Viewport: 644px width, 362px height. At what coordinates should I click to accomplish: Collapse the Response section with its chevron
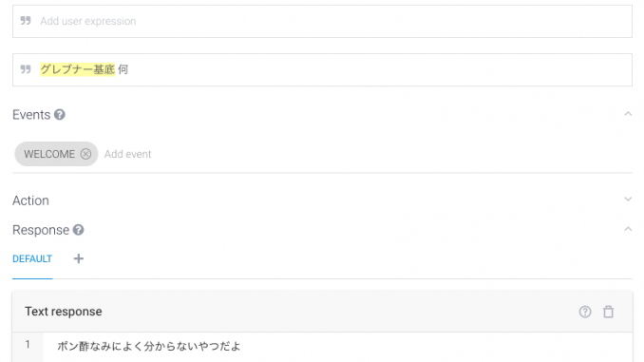pos(628,229)
